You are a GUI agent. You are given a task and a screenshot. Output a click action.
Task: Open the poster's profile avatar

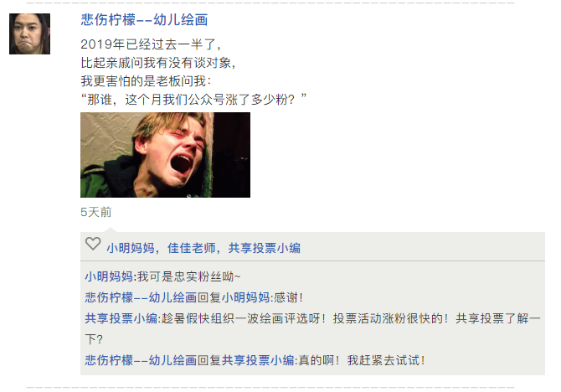click(29, 34)
